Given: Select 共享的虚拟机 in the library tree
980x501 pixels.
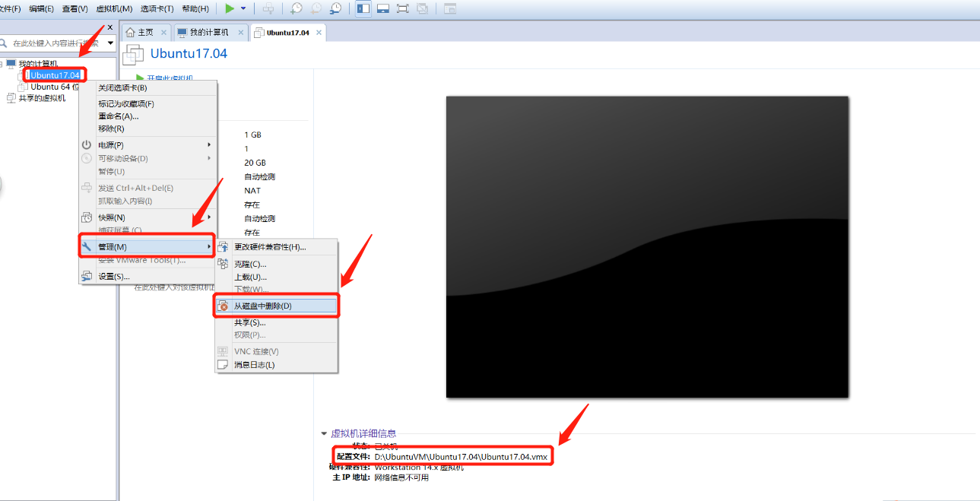Looking at the screenshot, I should coord(42,98).
